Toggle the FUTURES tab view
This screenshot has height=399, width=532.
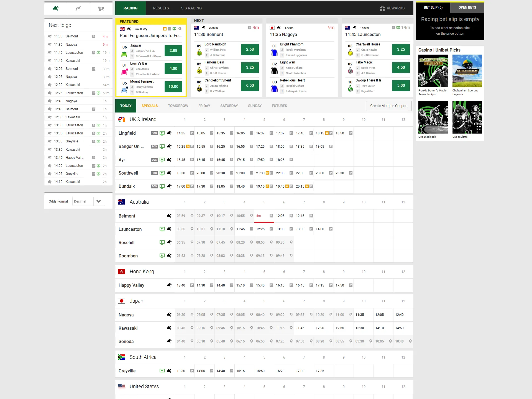pyautogui.click(x=279, y=106)
